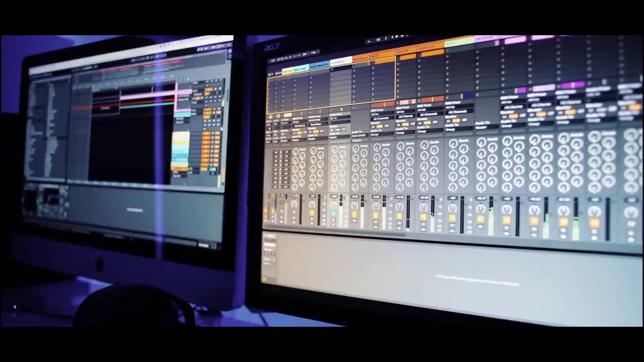Select the pink track header on left iMac
The width and height of the screenshot is (644, 362).
tap(184, 92)
